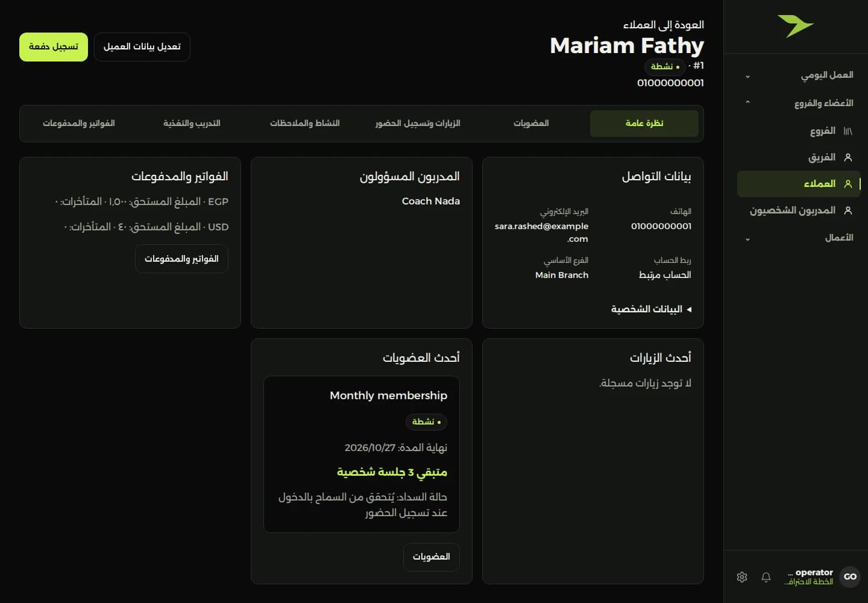
Task: Click متبقي 3 جلسة شخصية text
Action: (x=392, y=472)
